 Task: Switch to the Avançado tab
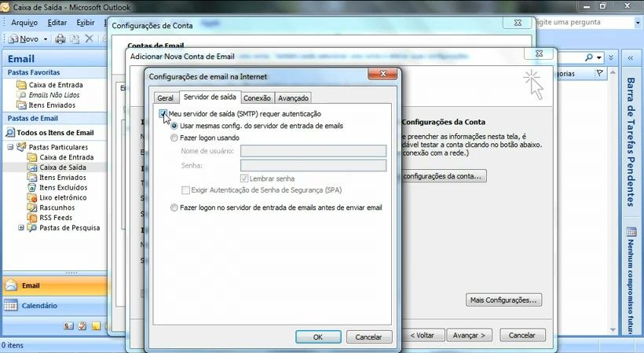(293, 98)
